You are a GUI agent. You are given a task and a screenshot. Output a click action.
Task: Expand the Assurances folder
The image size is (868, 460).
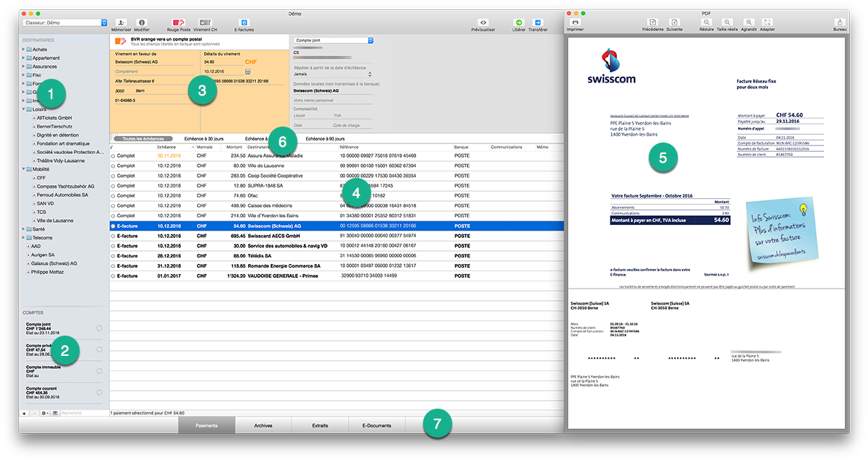(x=23, y=67)
